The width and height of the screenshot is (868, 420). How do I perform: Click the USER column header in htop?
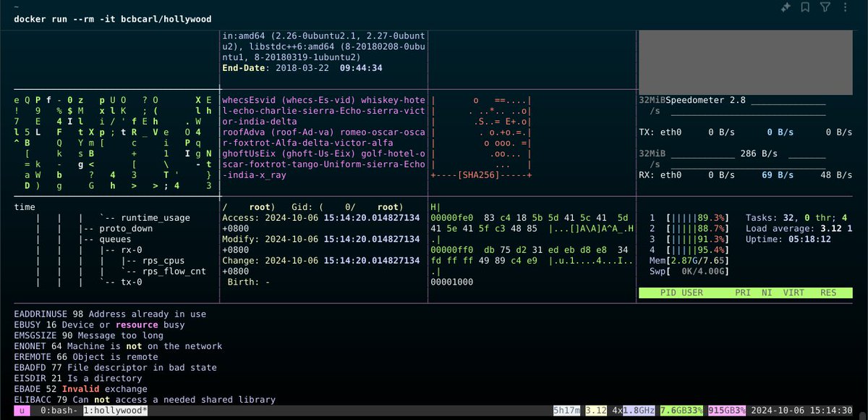coord(692,293)
